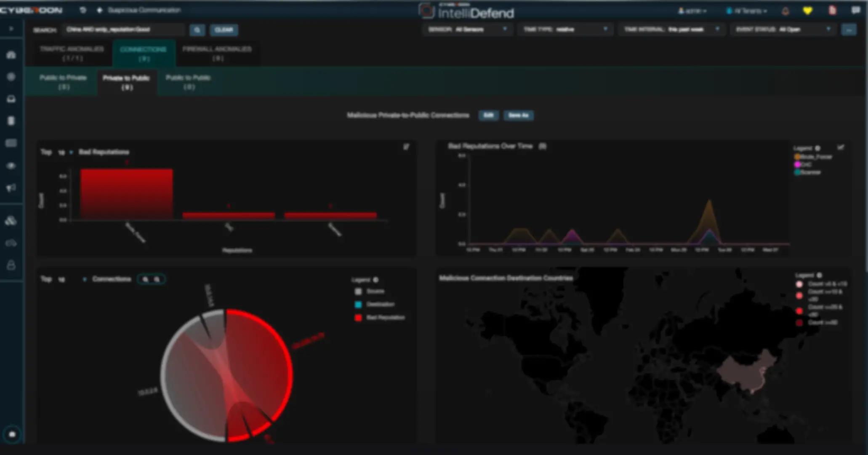Open the inbox tray icon in sidebar
Screen dimensions: 868x455
[x=11, y=99]
